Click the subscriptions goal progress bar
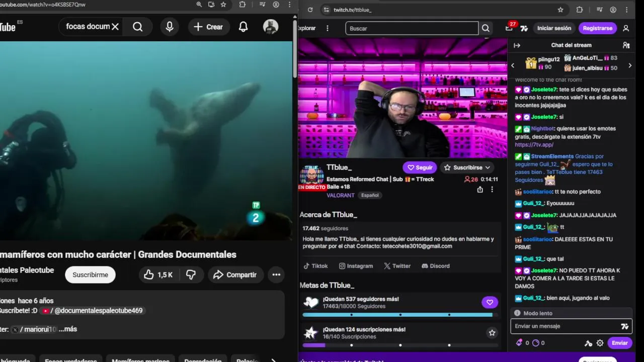 tap(400, 345)
